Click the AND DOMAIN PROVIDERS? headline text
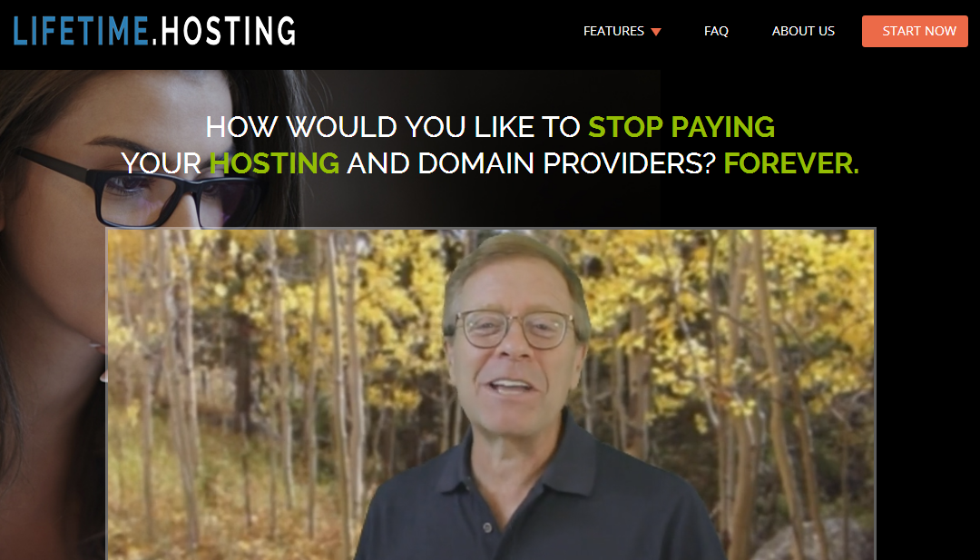980x560 pixels. coord(531,163)
